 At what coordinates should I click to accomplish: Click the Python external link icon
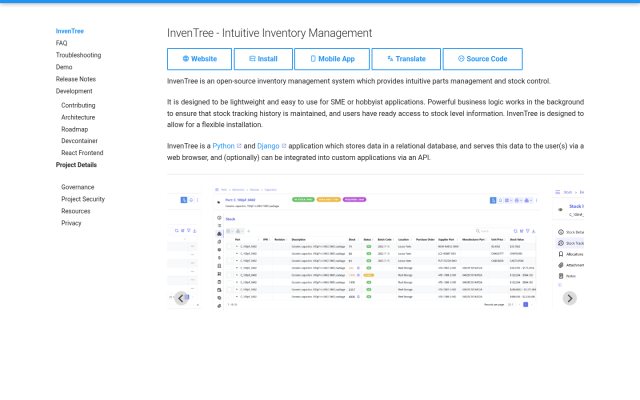tap(239, 146)
